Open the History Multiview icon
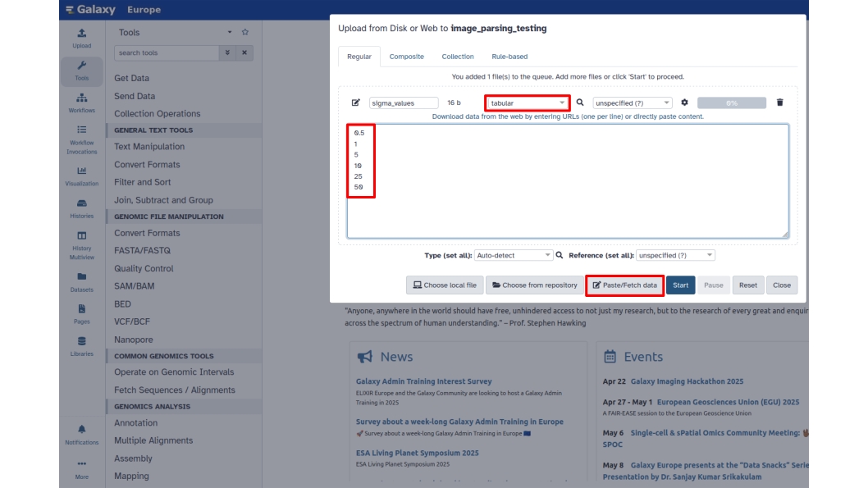 (81, 235)
